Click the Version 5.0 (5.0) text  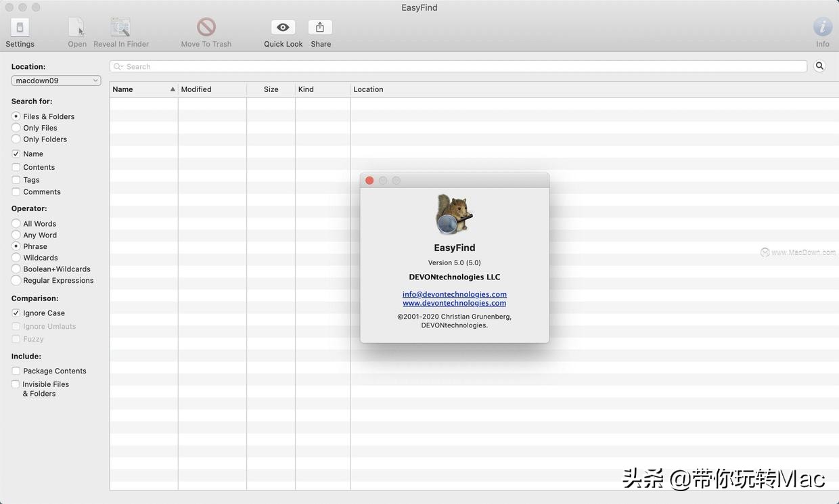[455, 262]
